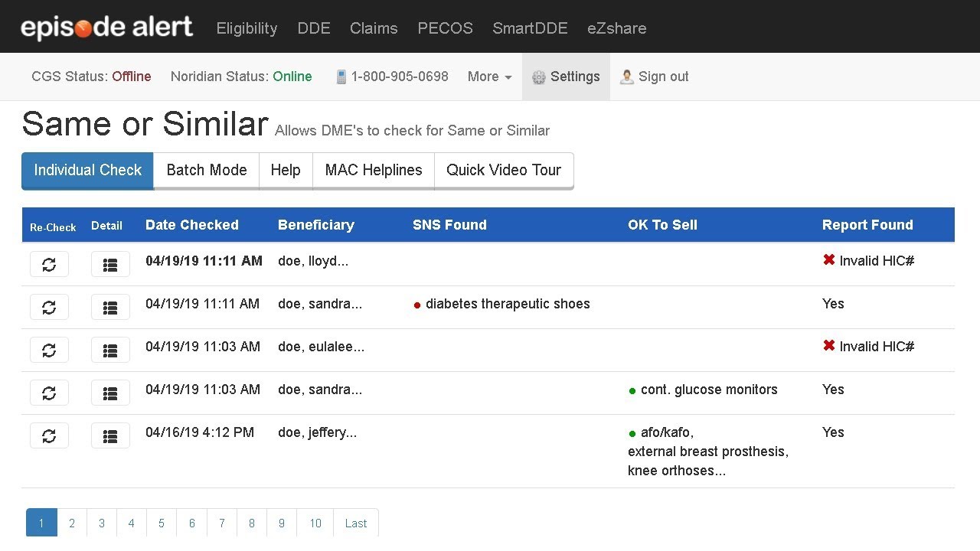Re-check sandra's diabetes therapeutic shoes row

tap(49, 307)
